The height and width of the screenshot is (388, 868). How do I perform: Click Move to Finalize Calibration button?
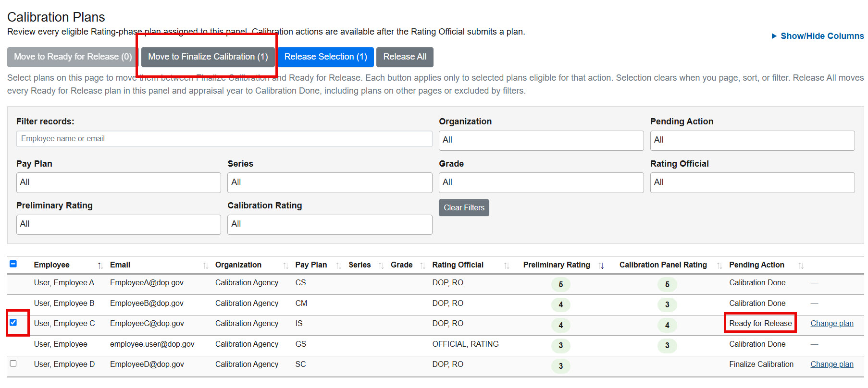click(208, 57)
